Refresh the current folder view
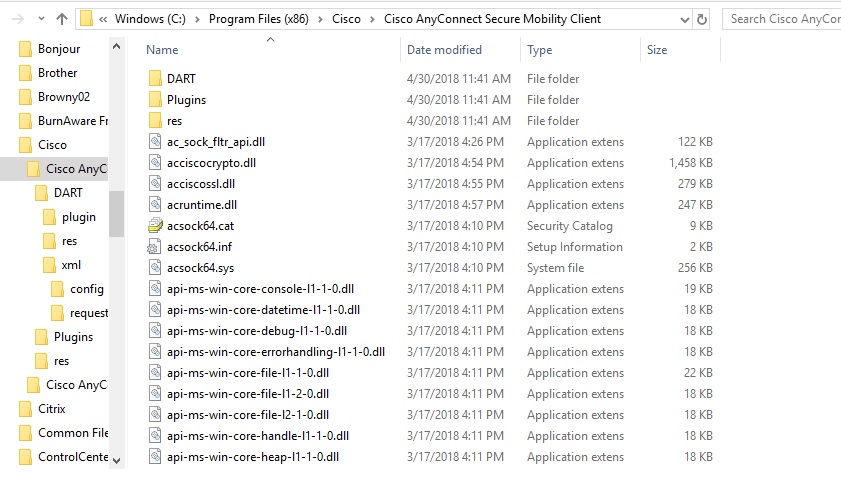Image resolution: width=841 pixels, height=479 pixels. point(702,19)
